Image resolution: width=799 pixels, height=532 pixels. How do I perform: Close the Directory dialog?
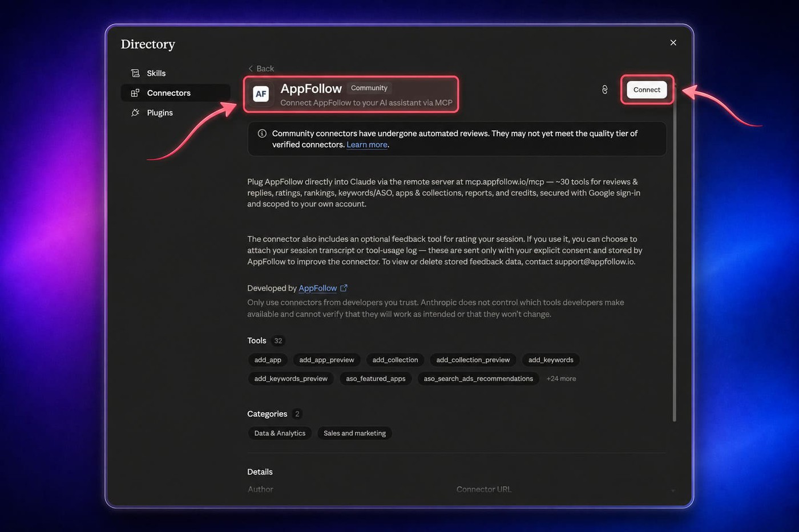tap(673, 43)
